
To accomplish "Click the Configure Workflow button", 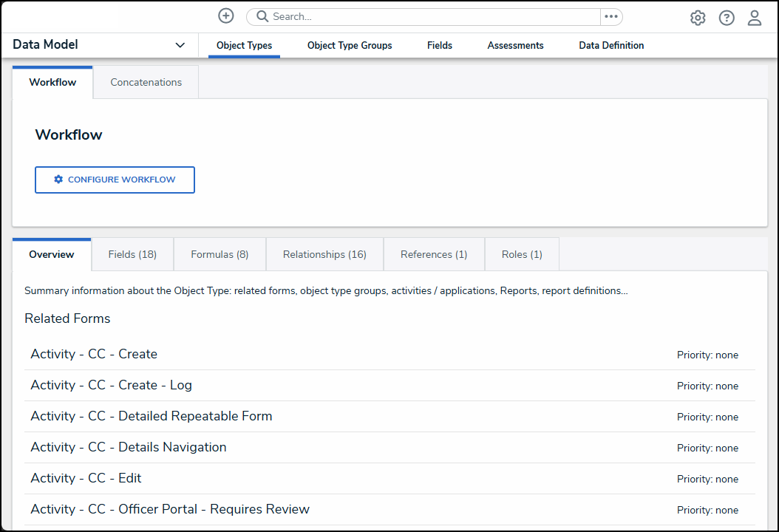I will tap(115, 180).
